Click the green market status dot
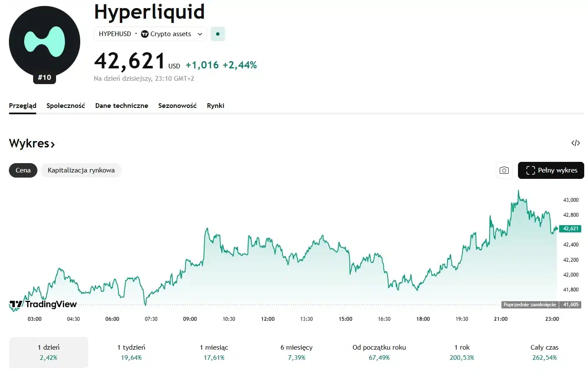This screenshot has width=588, height=373. coord(218,34)
